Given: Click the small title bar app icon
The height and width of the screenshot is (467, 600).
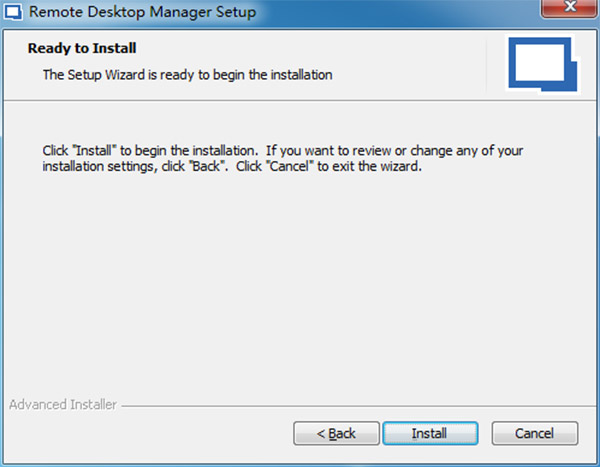Looking at the screenshot, I should [15, 13].
